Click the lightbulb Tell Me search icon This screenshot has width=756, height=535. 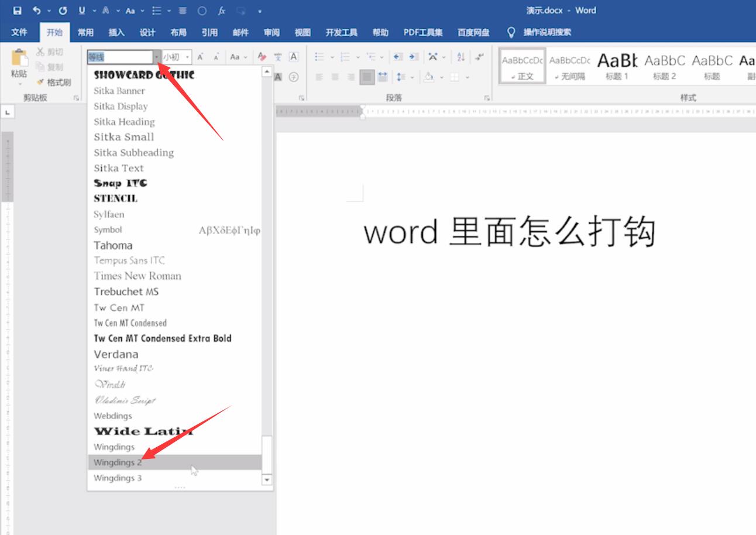511,32
